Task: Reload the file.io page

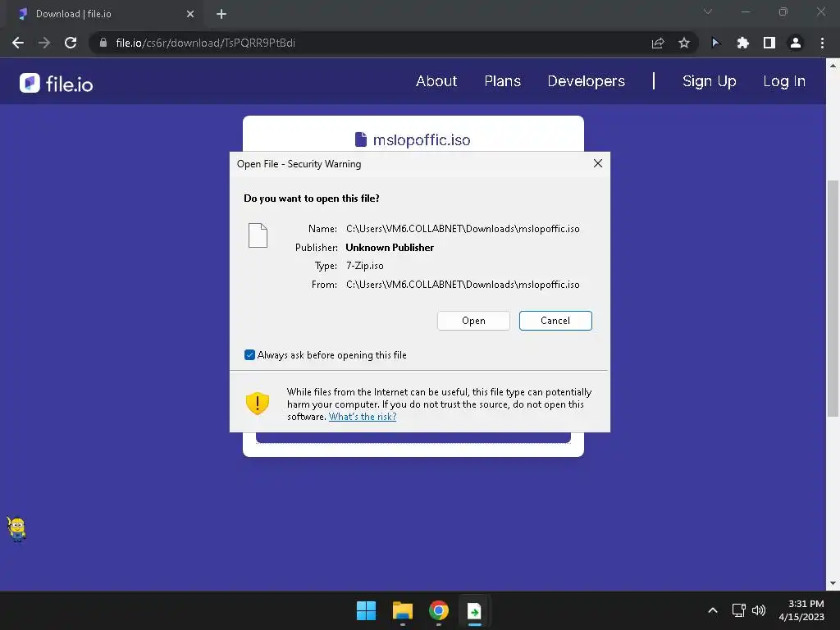Action: click(x=71, y=43)
